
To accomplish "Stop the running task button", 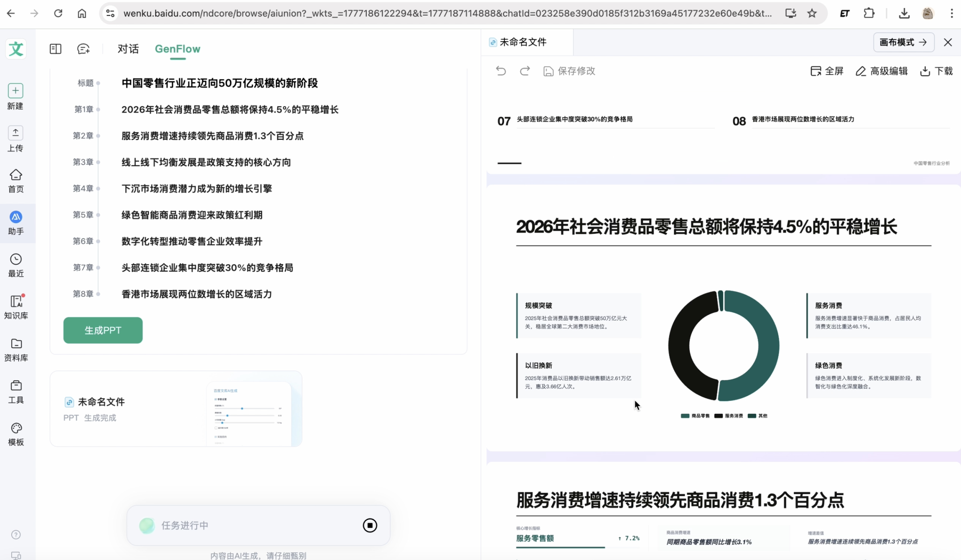I will pyautogui.click(x=370, y=525).
